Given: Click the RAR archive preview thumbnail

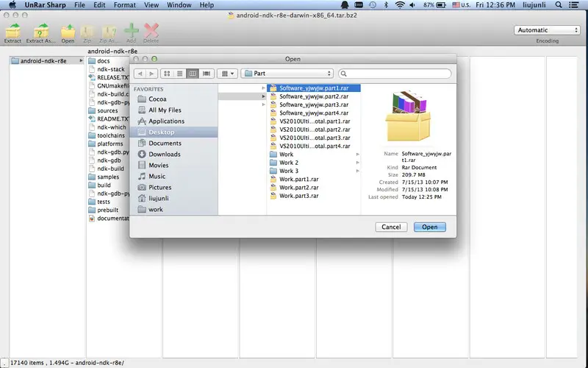Looking at the screenshot, I should (x=409, y=116).
